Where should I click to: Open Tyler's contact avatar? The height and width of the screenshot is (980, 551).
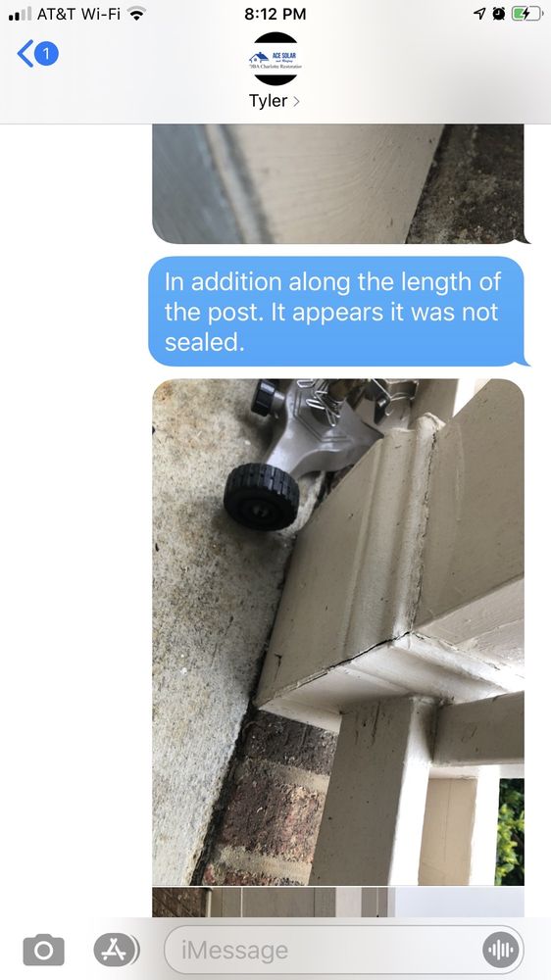(x=275, y=58)
